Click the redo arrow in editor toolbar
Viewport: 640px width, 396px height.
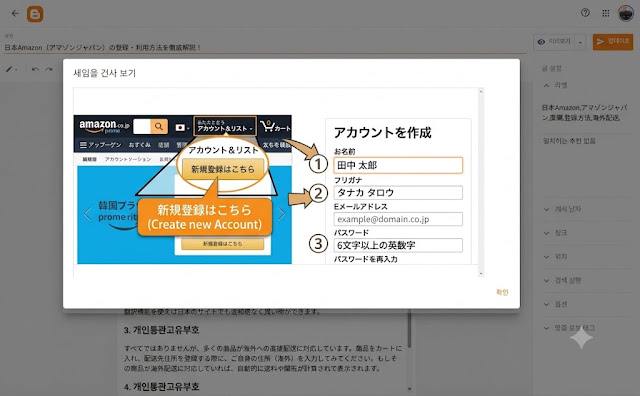click(x=49, y=69)
